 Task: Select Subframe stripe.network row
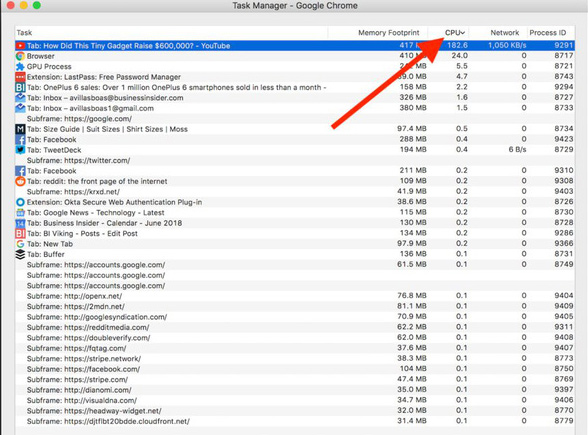[x=295, y=358]
